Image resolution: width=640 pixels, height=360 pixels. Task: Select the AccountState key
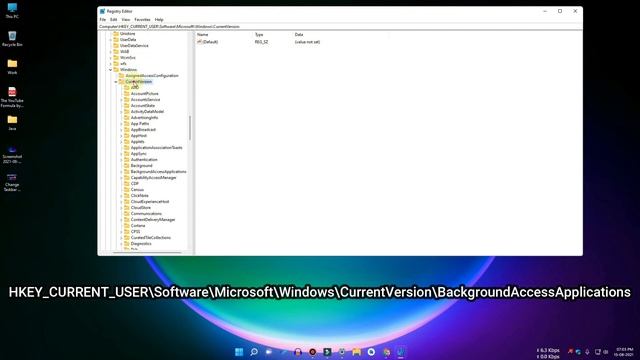pyautogui.click(x=143, y=106)
